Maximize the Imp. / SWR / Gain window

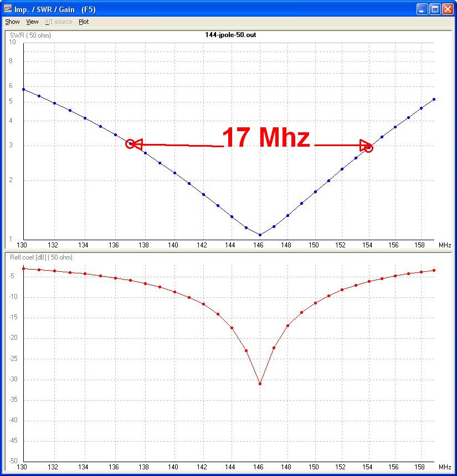435,9
